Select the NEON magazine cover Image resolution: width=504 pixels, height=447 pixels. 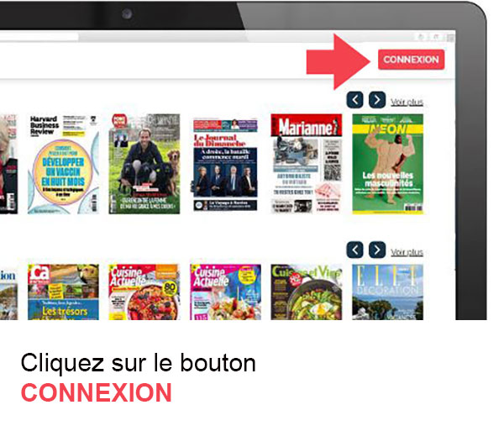[x=387, y=164]
